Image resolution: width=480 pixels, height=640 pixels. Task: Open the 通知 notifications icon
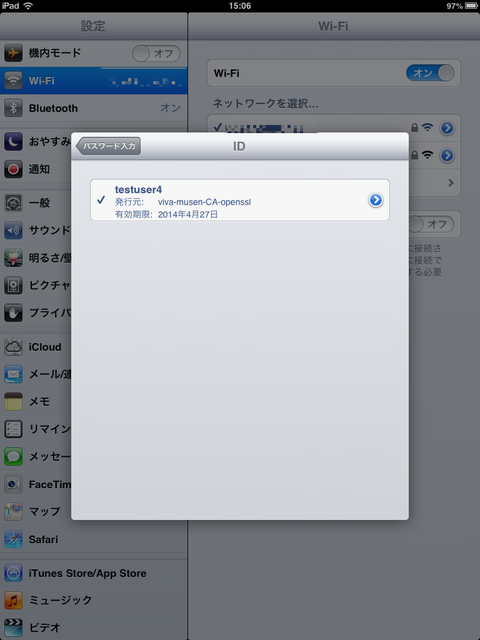click(13, 169)
